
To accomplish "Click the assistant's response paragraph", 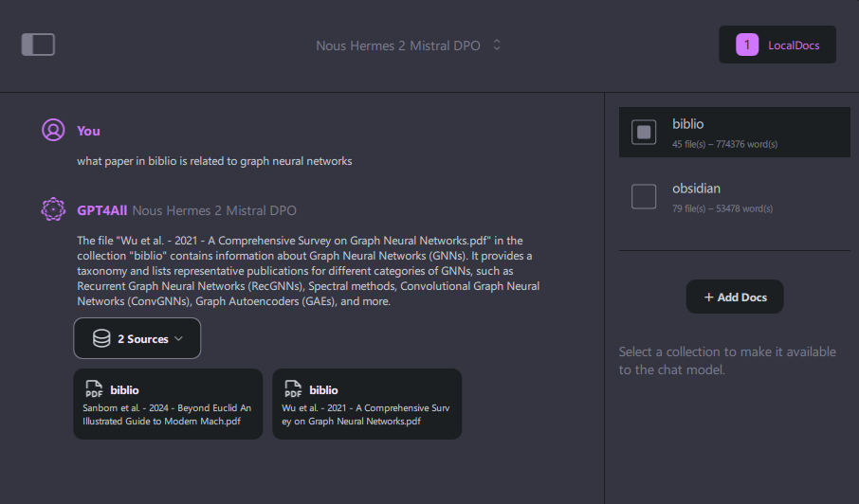I will tap(307, 271).
